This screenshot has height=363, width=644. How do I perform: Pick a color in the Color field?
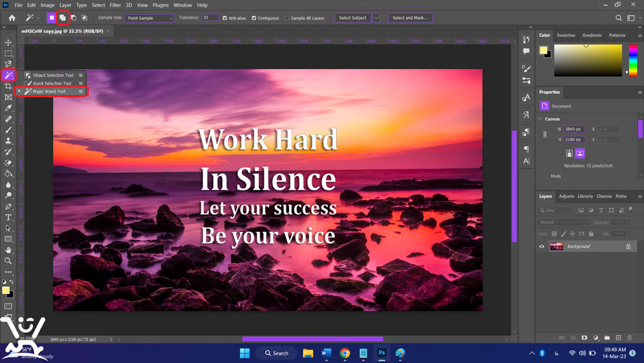(x=588, y=61)
